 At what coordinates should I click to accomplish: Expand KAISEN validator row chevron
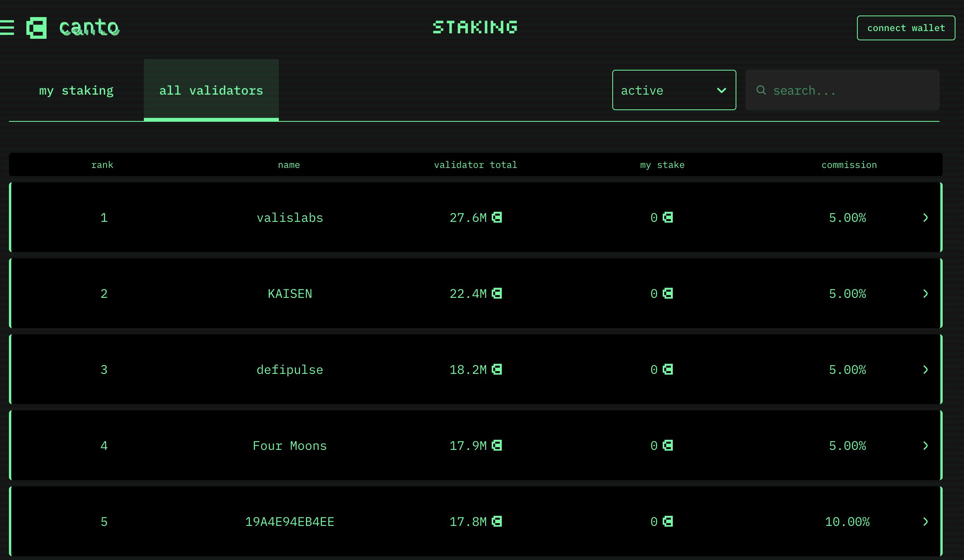click(926, 294)
